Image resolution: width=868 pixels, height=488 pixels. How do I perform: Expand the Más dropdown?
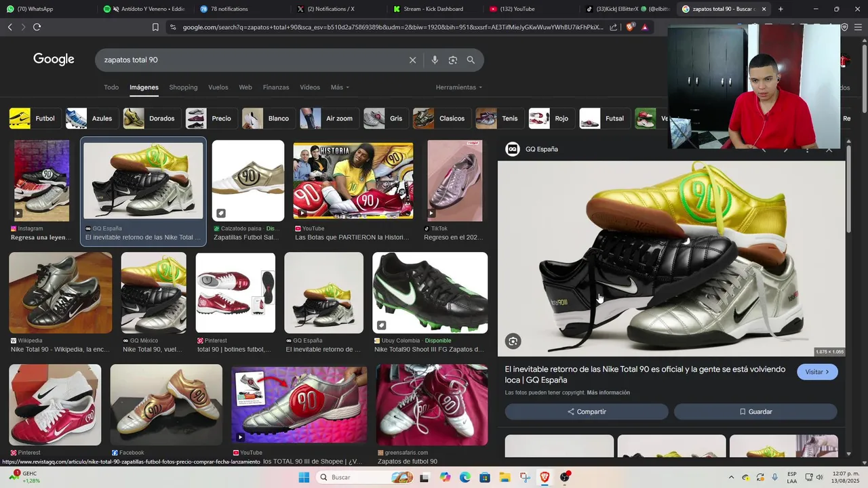[x=340, y=87]
